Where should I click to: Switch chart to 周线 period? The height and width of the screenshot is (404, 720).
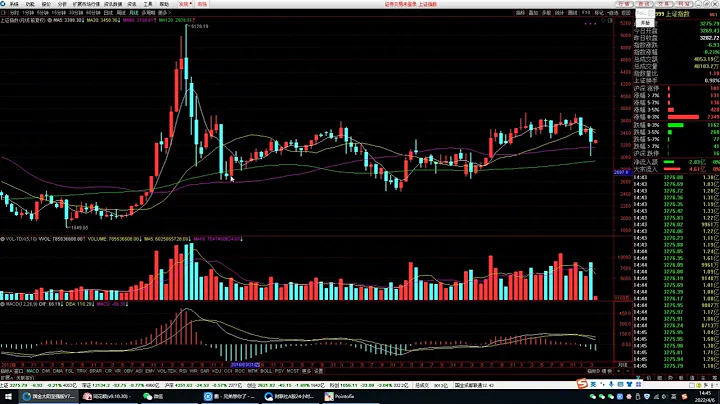pyautogui.click(x=121, y=13)
